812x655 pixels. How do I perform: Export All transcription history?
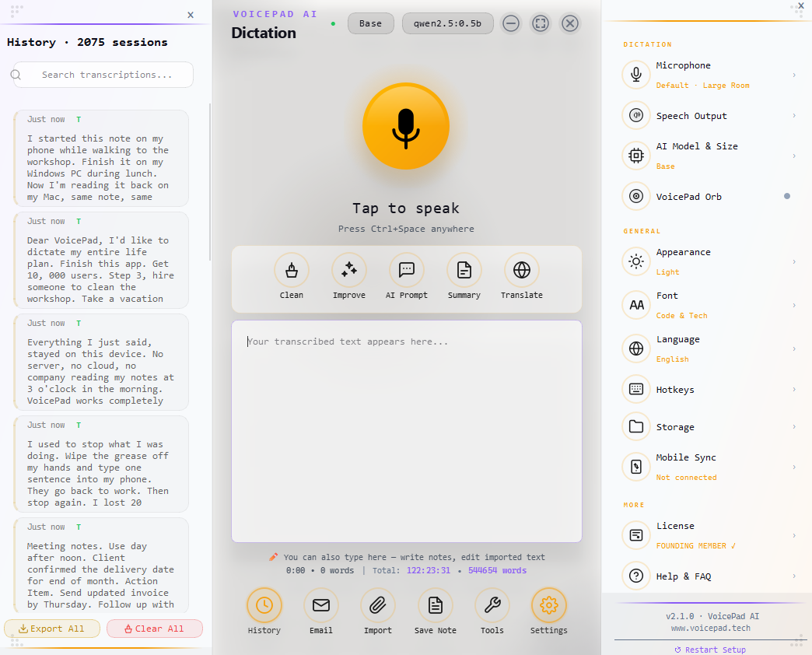[51, 628]
